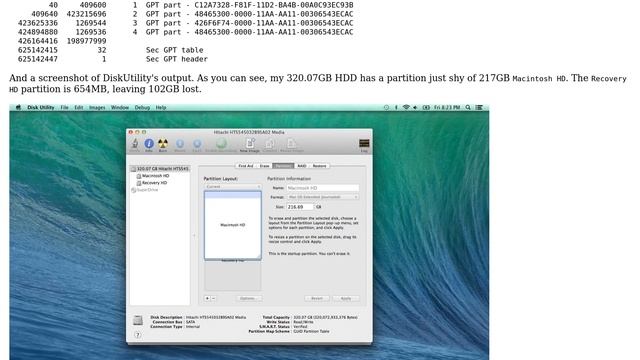Click the menu bar clock Fri 8:23 PM
Image resolution: width=640 pixels, height=360 pixels.
tap(447, 107)
